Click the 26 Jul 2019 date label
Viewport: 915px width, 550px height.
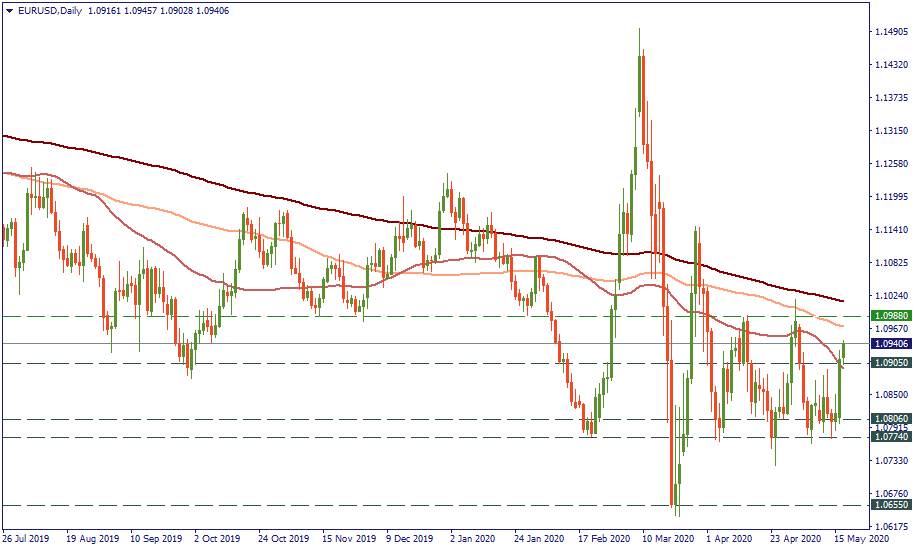(x=27, y=537)
